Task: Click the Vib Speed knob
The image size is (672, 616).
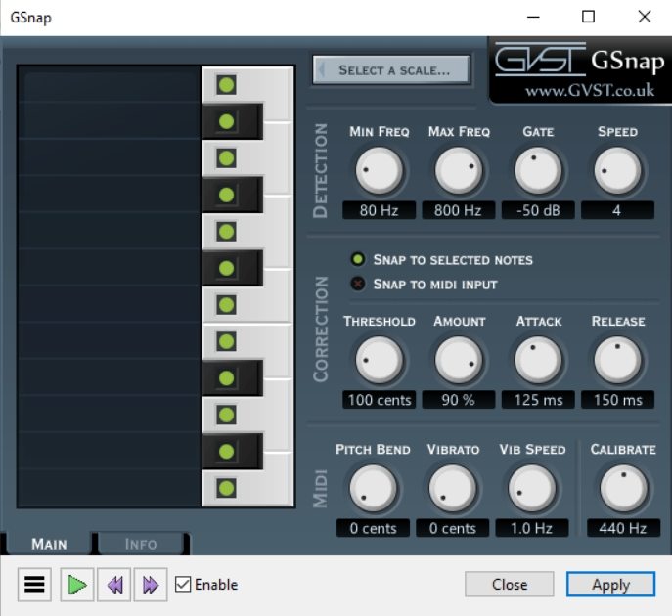Action: 532,488
